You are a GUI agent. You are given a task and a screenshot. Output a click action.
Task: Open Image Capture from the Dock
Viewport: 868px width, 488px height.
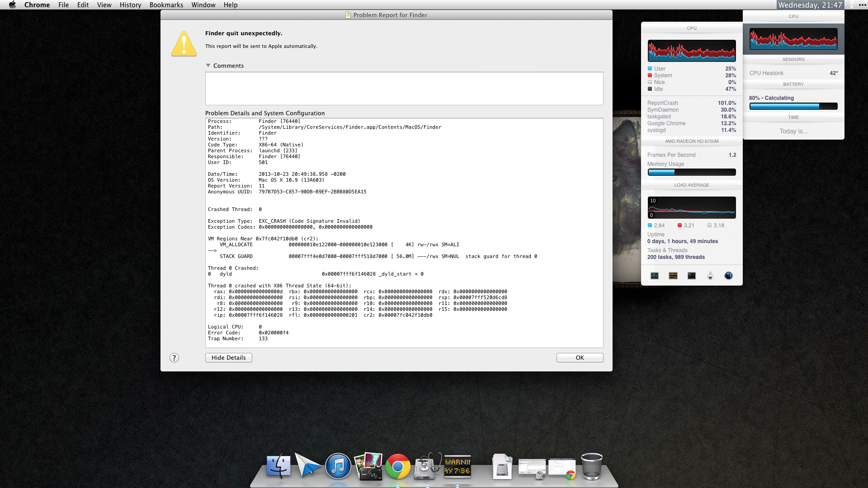[368, 467]
